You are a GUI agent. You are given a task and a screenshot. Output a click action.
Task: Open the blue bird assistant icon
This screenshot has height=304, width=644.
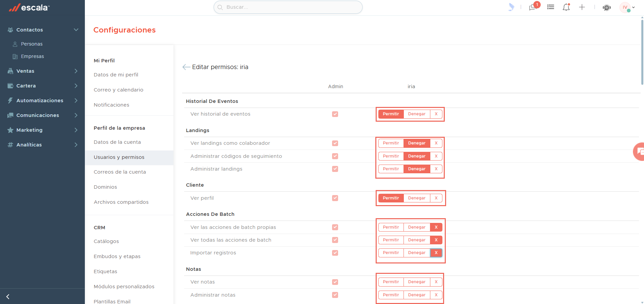click(511, 7)
